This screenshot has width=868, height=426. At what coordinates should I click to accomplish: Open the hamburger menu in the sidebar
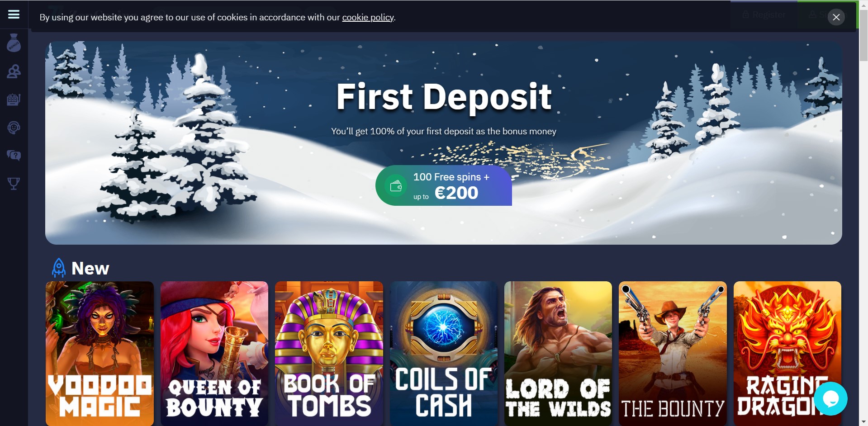click(14, 14)
